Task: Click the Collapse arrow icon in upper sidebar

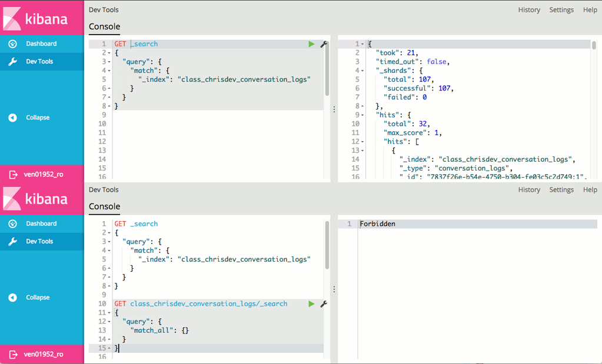Action: [13, 118]
